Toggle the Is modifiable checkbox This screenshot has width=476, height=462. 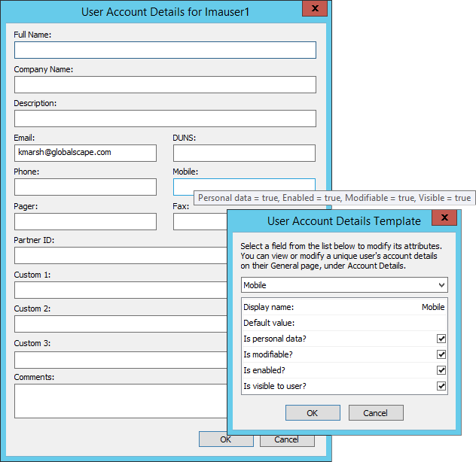441,354
